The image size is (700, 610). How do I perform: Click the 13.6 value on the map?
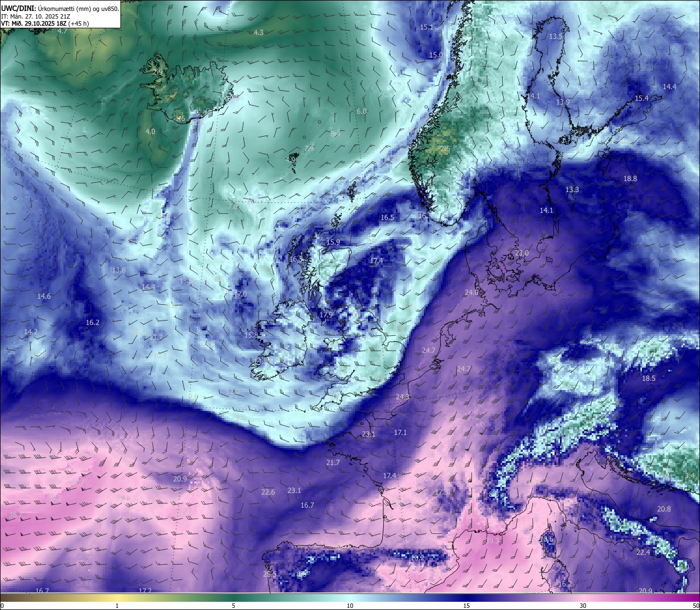(x=119, y=270)
